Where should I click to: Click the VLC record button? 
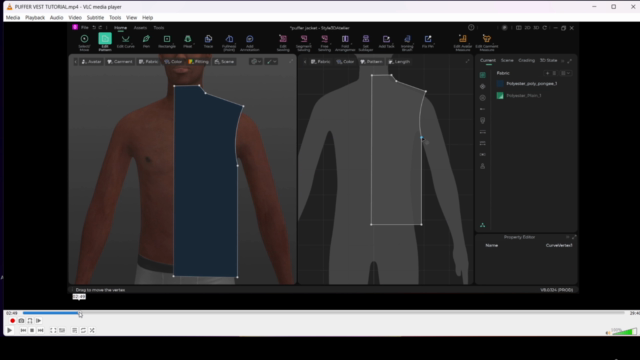pos(12,321)
